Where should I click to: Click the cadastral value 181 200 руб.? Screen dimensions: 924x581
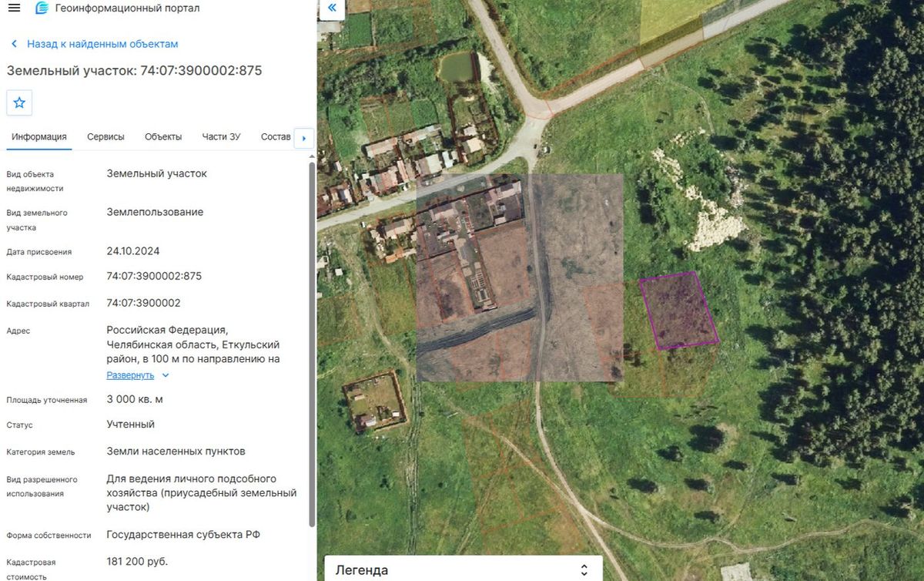[137, 561]
